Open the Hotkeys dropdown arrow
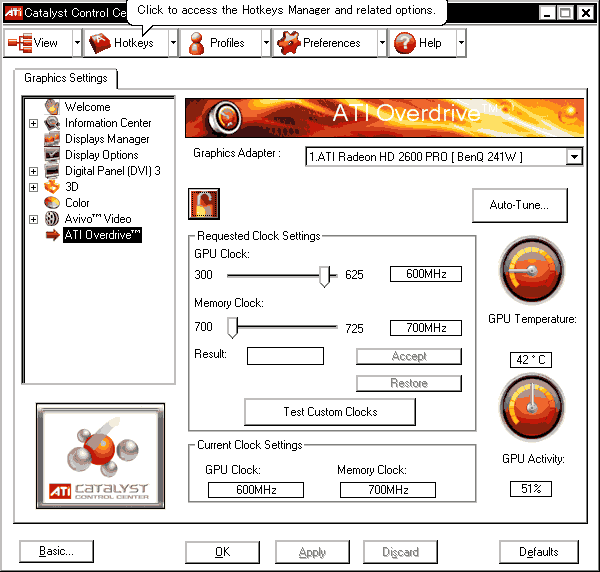600x572 pixels. [173, 43]
